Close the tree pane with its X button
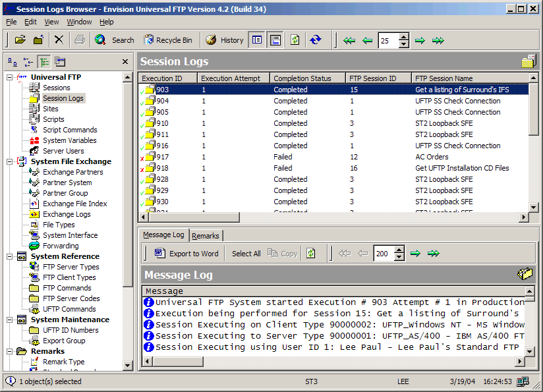The height and width of the screenshot is (392, 543). (x=125, y=62)
